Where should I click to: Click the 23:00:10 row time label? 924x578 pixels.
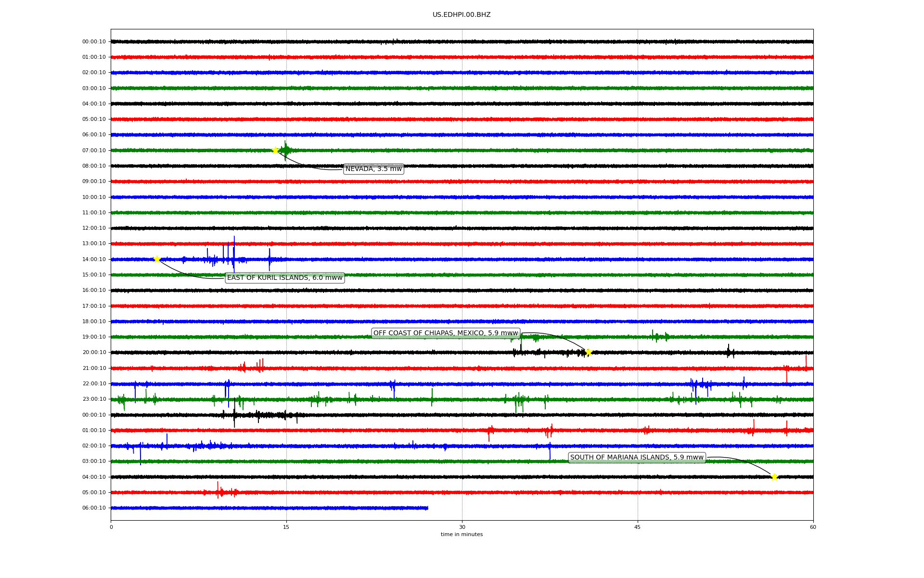click(94, 399)
